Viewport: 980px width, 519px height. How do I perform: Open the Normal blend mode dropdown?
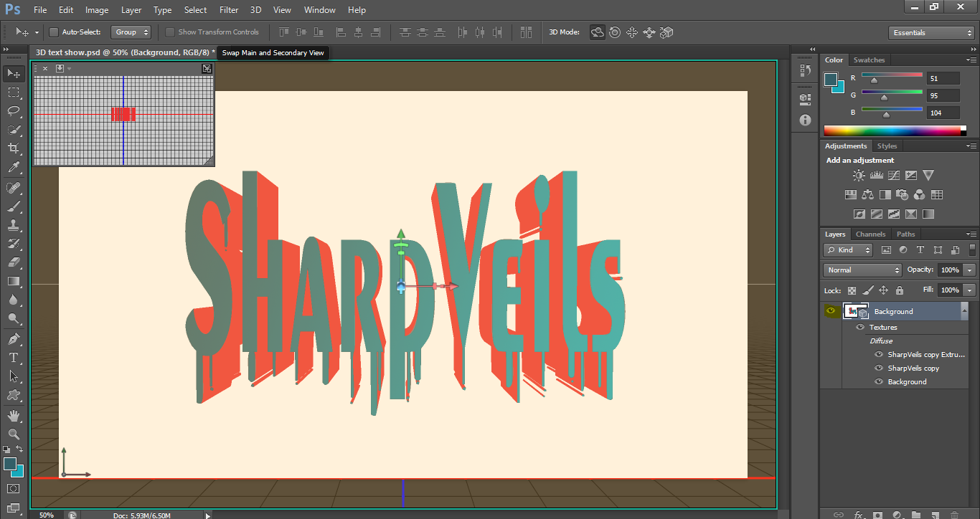coord(863,270)
